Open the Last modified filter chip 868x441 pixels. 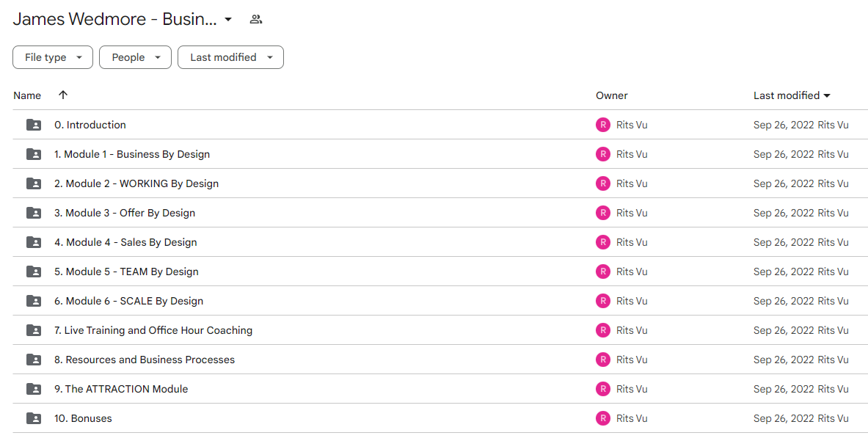[x=231, y=57]
